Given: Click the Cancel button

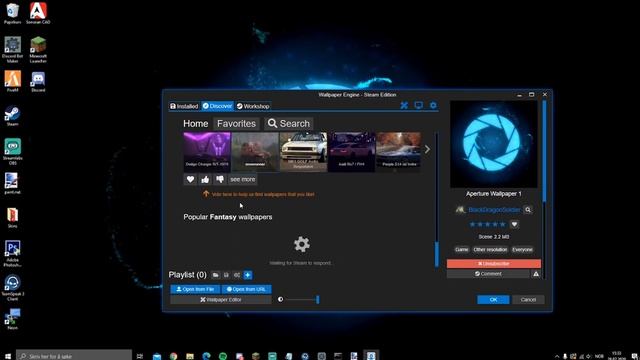Looking at the screenshot, I should tap(528, 300).
